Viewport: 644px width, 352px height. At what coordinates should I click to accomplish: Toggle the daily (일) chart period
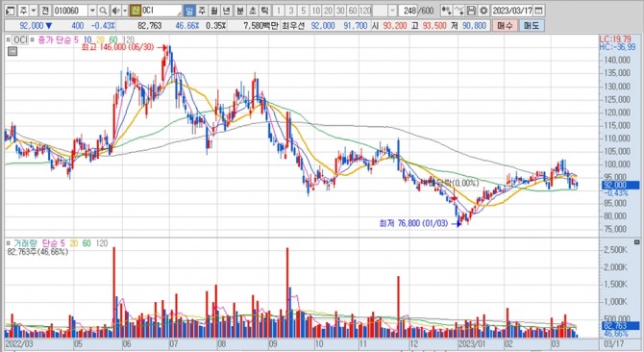(189, 11)
